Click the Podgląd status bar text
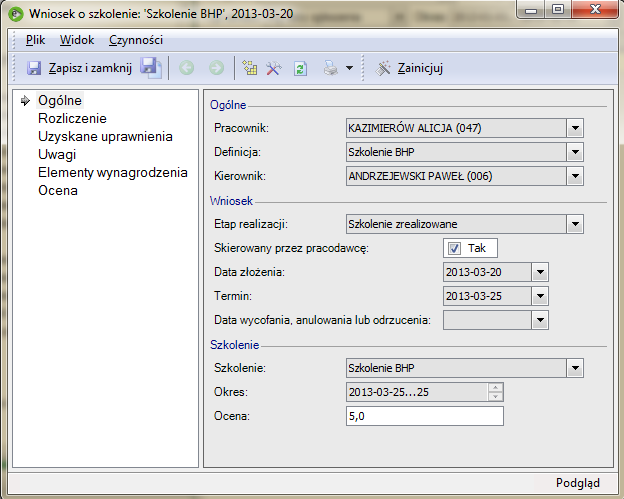The width and height of the screenshot is (624, 499). 577,483
